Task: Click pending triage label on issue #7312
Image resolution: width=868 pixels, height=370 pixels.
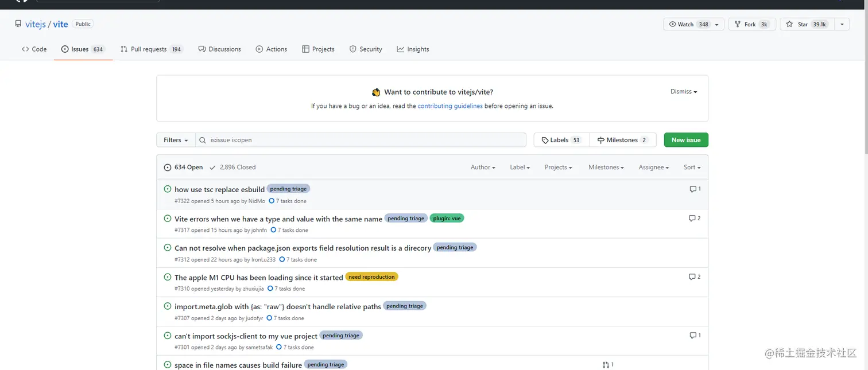Action: (x=455, y=247)
